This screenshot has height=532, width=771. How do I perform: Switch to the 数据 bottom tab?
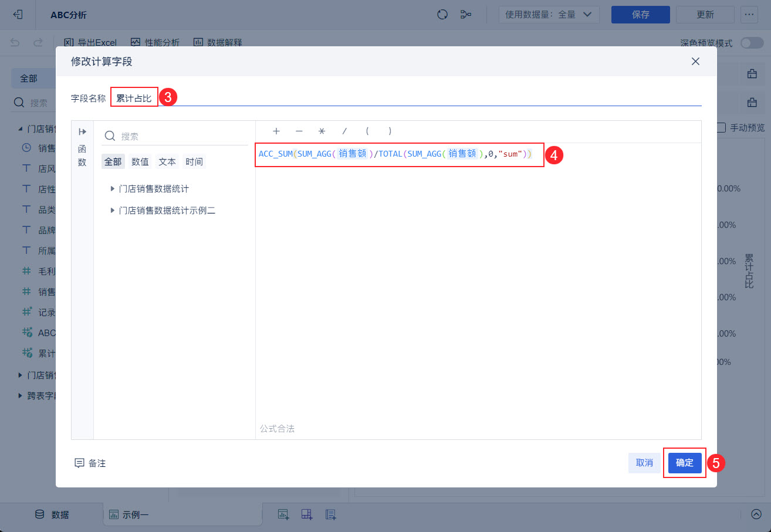coord(52,514)
